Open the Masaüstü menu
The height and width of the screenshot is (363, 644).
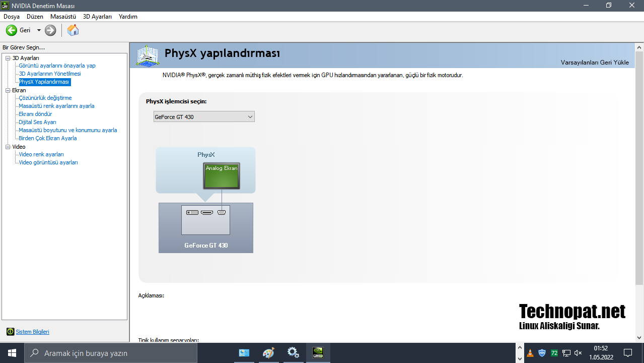[63, 17]
